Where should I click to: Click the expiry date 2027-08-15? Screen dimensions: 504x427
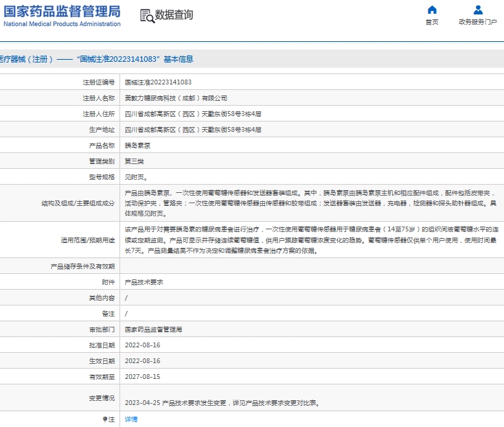pos(142,377)
